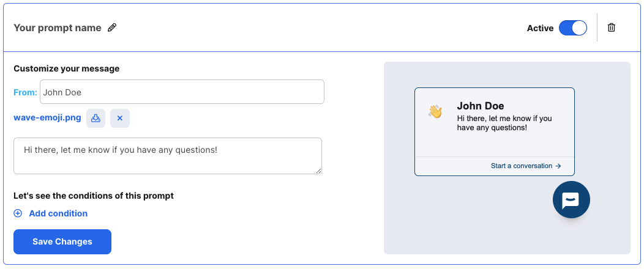This screenshot has height=269, width=644.
Task: Click Start a conversation in the preview
Action: coord(522,166)
